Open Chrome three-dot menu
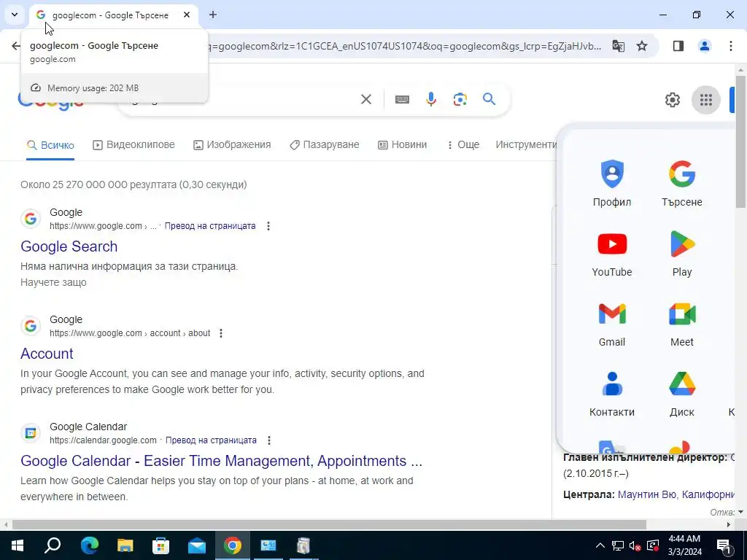 [730, 46]
